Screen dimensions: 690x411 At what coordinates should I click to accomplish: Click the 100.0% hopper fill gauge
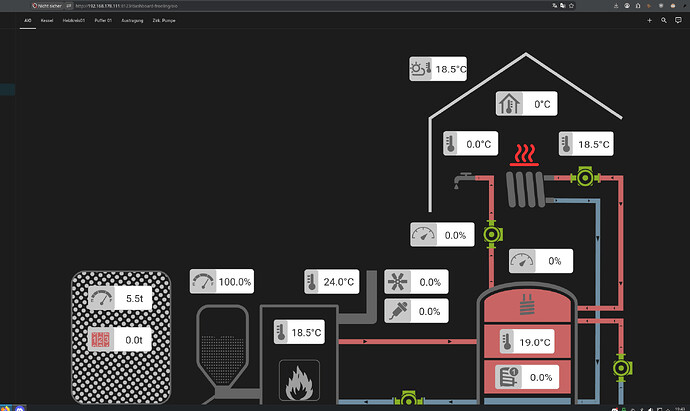[222, 281]
